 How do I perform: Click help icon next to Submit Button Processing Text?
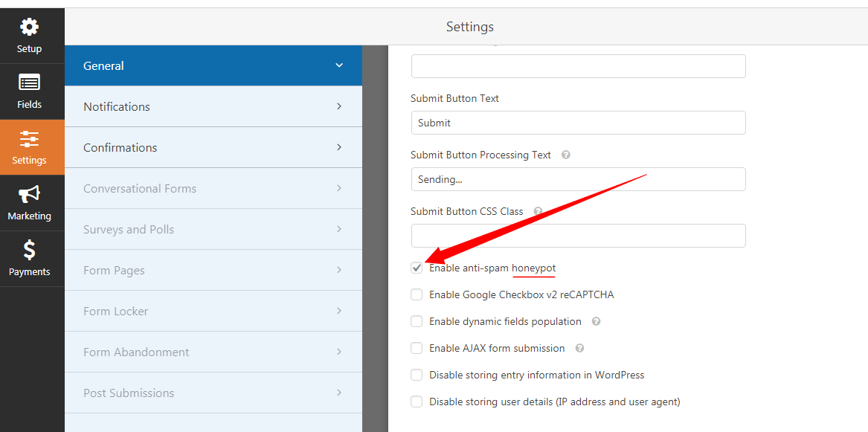(566, 155)
